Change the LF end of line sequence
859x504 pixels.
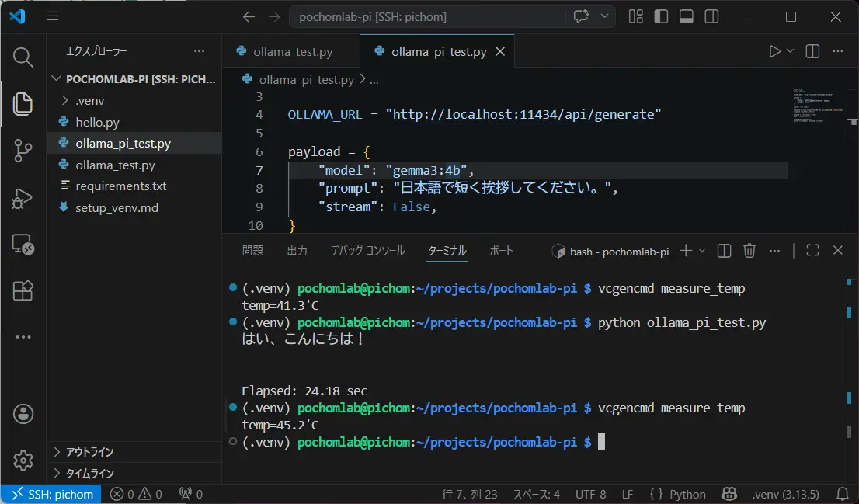pyautogui.click(x=628, y=494)
